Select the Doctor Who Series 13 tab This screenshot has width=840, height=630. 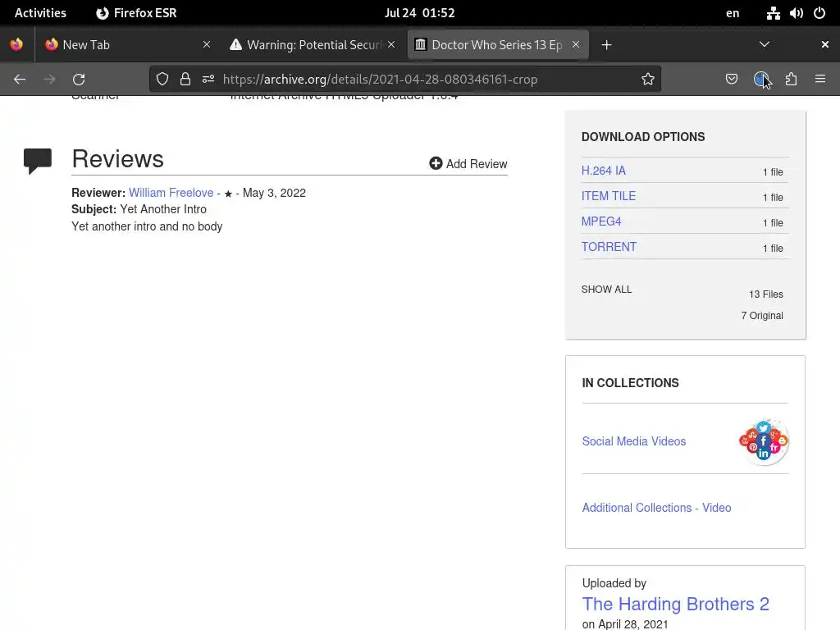[498, 44]
